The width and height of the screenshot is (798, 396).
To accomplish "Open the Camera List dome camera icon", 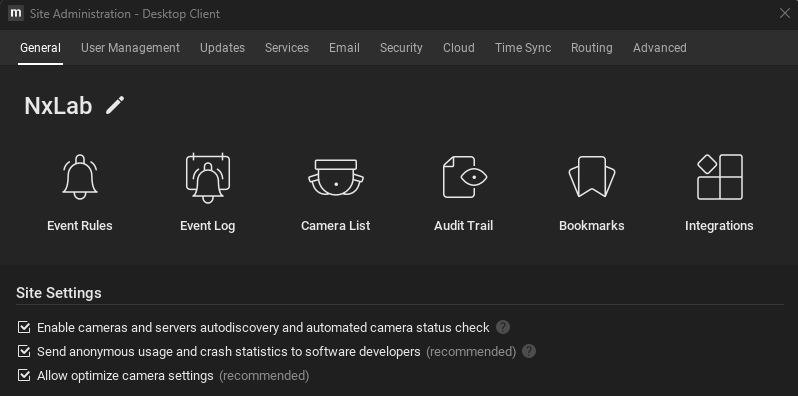I will click(x=336, y=177).
